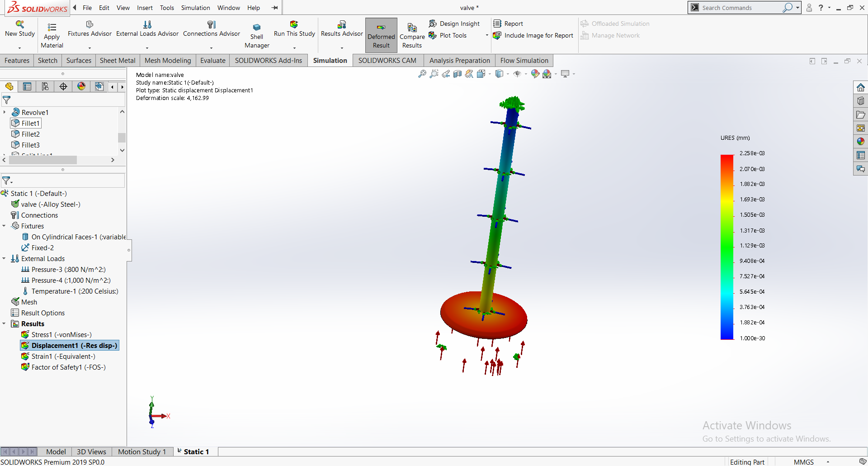Expand the Revolve1 feature
The width and height of the screenshot is (868, 466).
coord(5,112)
